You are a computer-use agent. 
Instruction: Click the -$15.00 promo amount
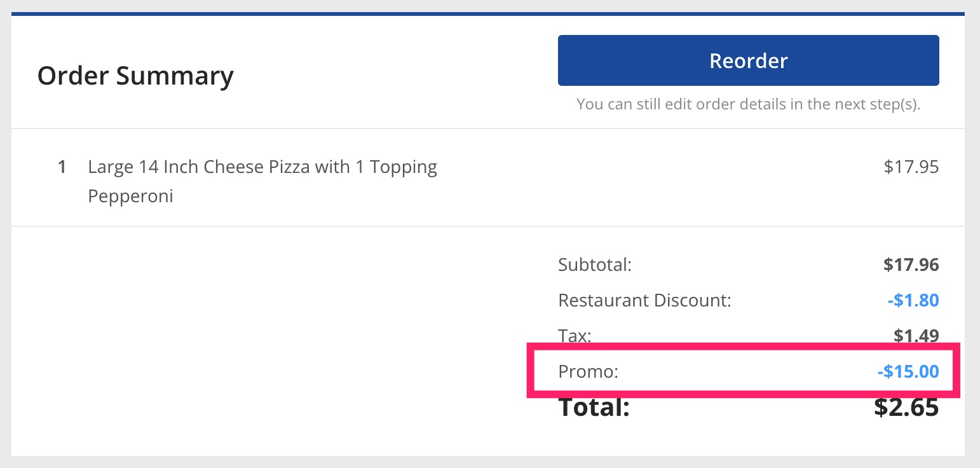908,371
